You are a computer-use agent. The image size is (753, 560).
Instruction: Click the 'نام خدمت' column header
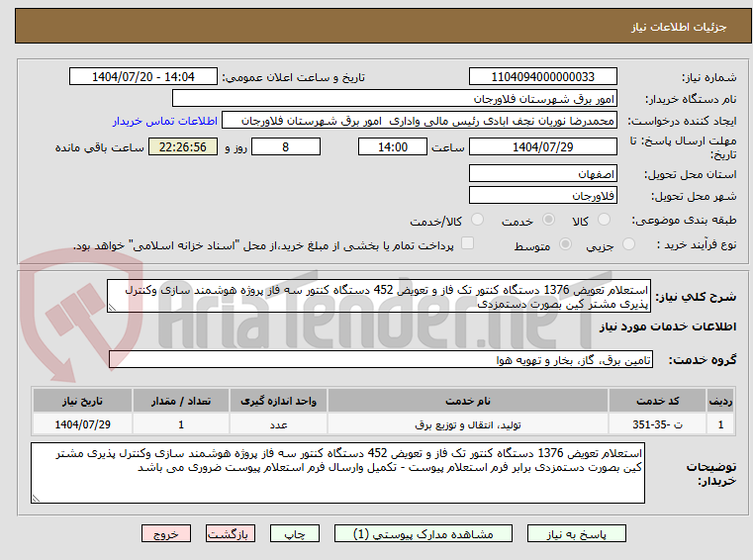tap(468, 401)
